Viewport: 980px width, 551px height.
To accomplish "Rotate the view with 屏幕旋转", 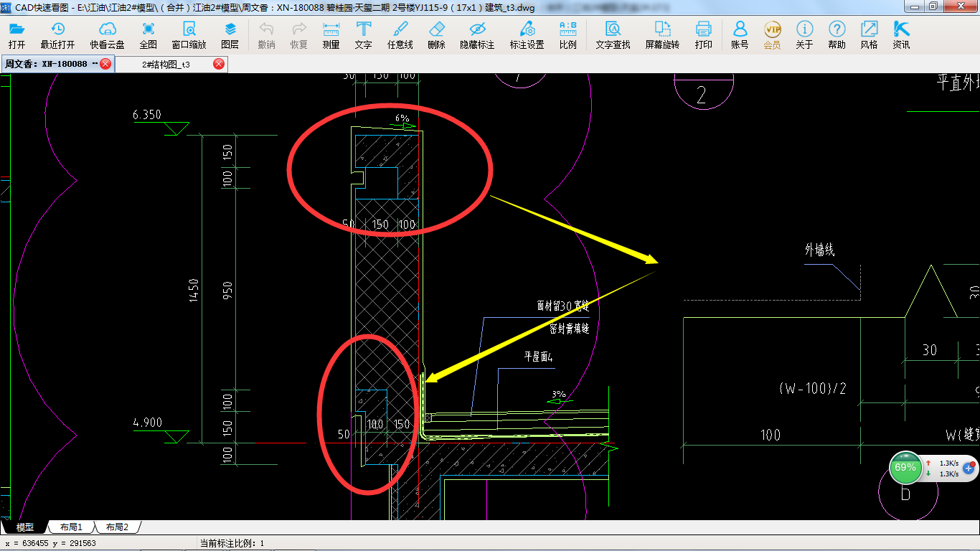I will (x=662, y=35).
